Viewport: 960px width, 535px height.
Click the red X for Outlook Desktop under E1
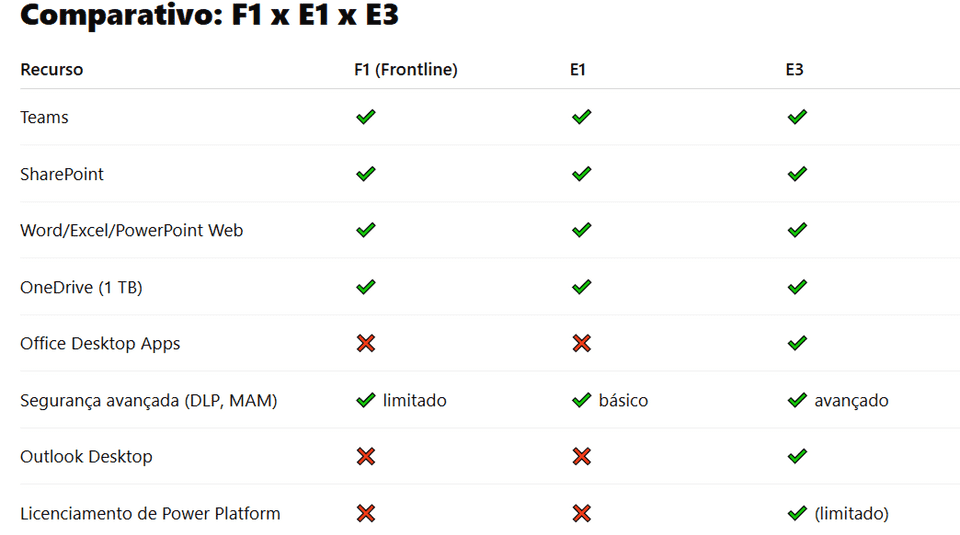pyautogui.click(x=581, y=456)
